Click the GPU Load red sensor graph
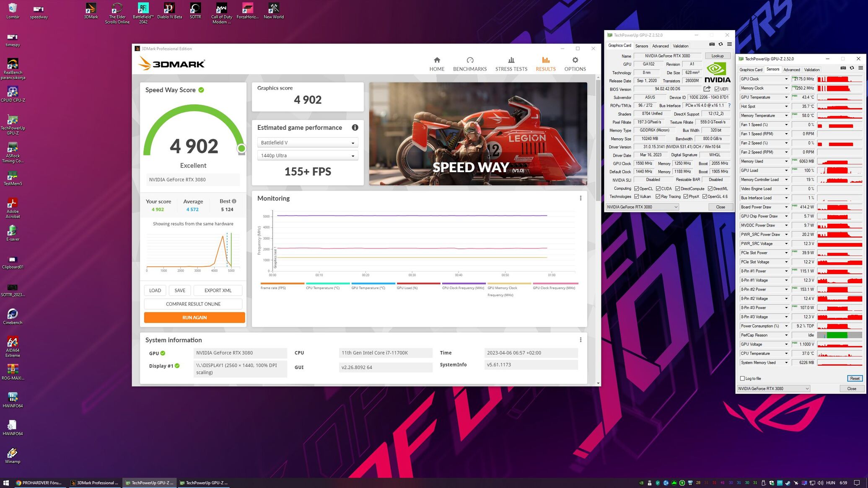The image size is (868, 488). [839, 170]
